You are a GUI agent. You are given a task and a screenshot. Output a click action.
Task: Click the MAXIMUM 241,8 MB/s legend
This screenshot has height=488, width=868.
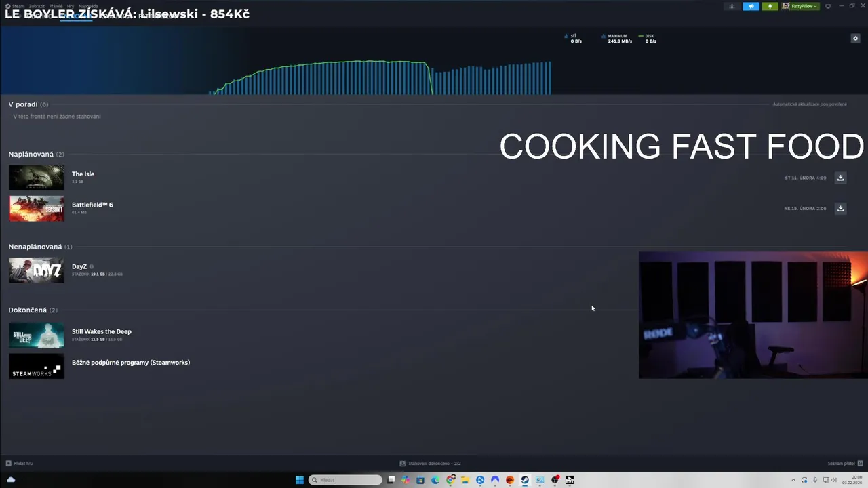click(x=617, y=39)
